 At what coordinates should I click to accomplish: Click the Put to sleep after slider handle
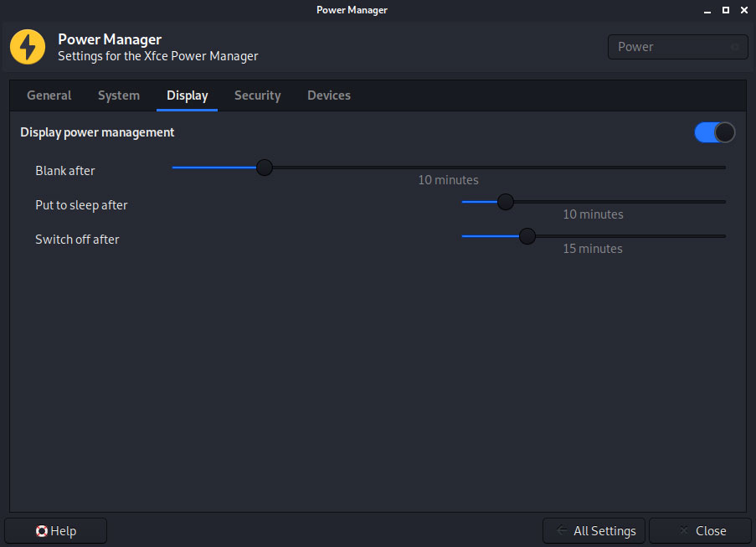506,202
